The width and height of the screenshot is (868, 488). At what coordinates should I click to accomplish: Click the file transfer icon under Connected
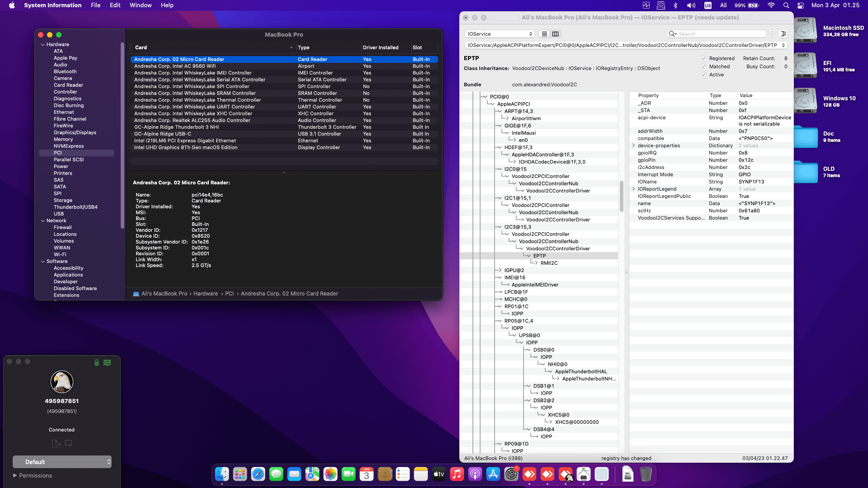pyautogui.click(x=56, y=443)
